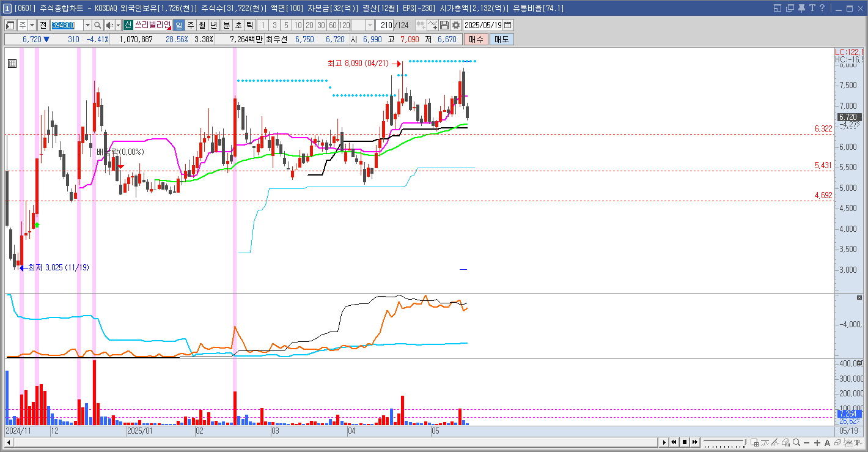Click the 4,692 price line label

coord(823,195)
